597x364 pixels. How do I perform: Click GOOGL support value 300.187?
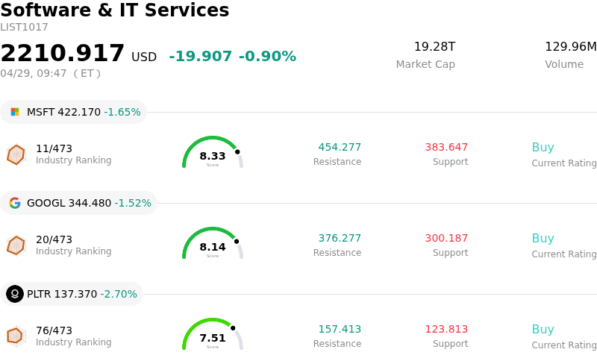pos(446,239)
